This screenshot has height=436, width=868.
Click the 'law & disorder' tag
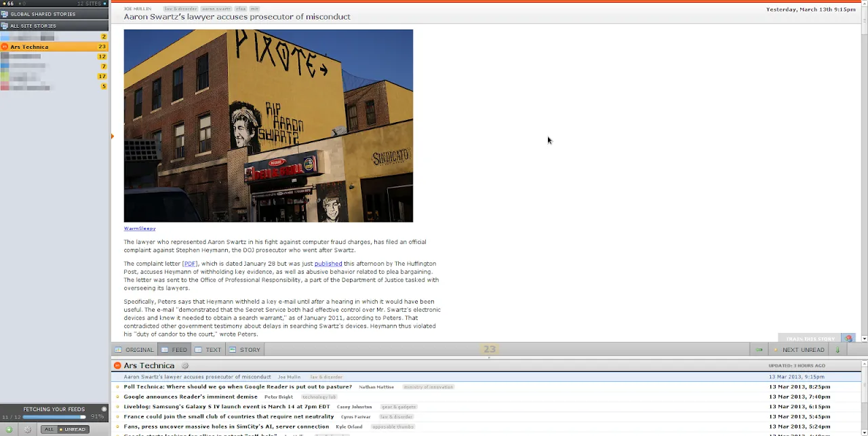coord(180,9)
